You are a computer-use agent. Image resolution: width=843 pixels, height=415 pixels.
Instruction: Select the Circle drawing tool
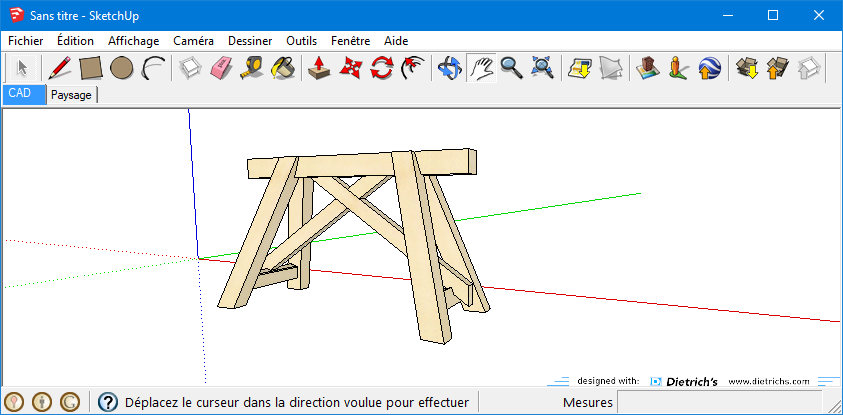tap(122, 68)
